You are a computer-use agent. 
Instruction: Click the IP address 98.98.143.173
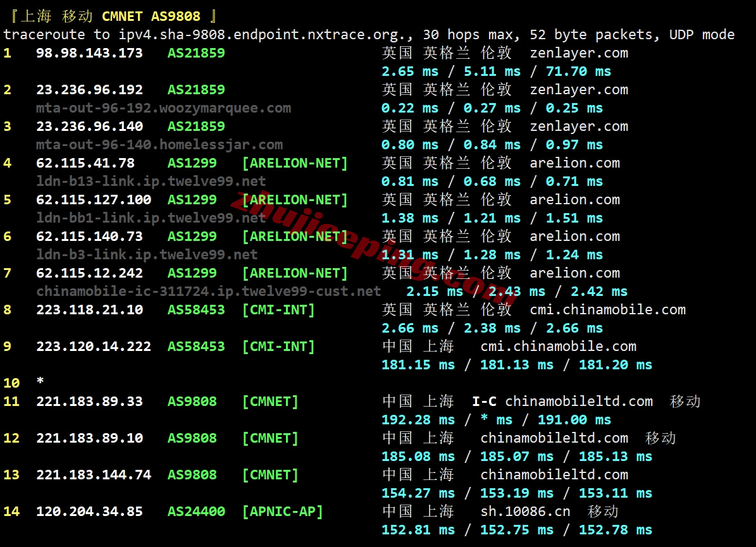[89, 53]
